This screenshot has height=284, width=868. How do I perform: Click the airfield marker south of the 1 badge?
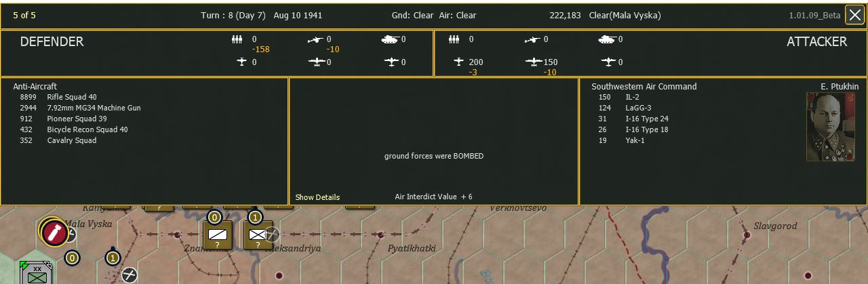[129, 275]
